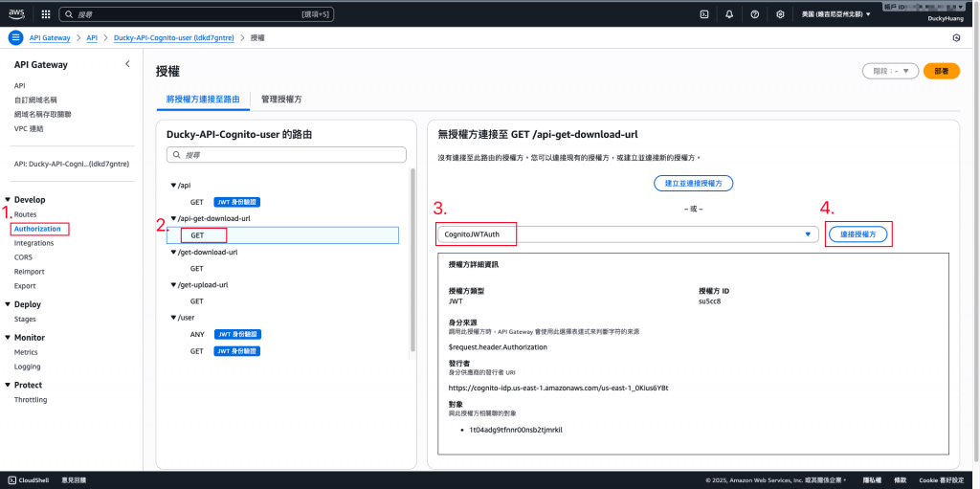This screenshot has height=489, width=980.
Task: Collapse the /api route tree node
Action: [173, 185]
